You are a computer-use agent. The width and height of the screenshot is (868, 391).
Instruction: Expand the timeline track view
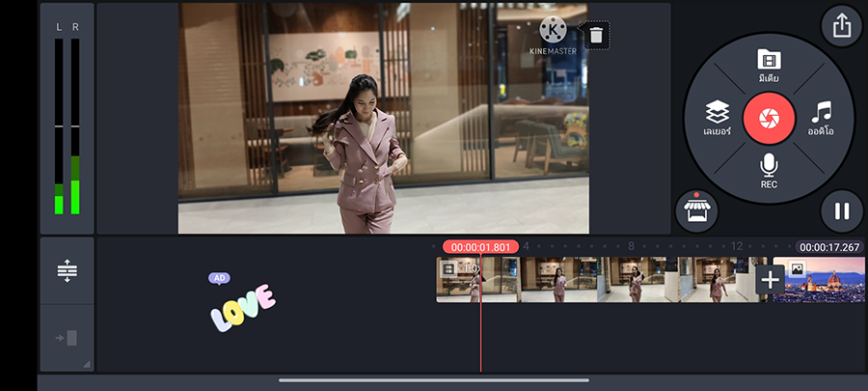click(67, 271)
